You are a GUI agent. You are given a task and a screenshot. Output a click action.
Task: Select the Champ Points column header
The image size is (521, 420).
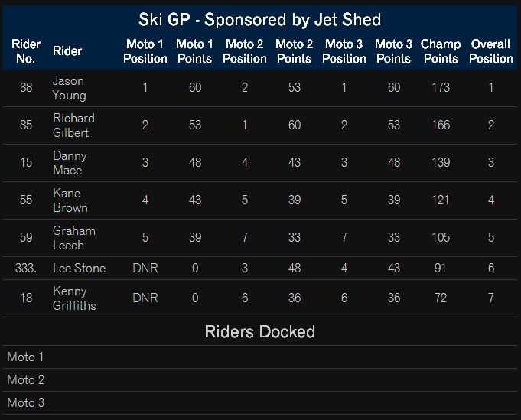point(441,51)
